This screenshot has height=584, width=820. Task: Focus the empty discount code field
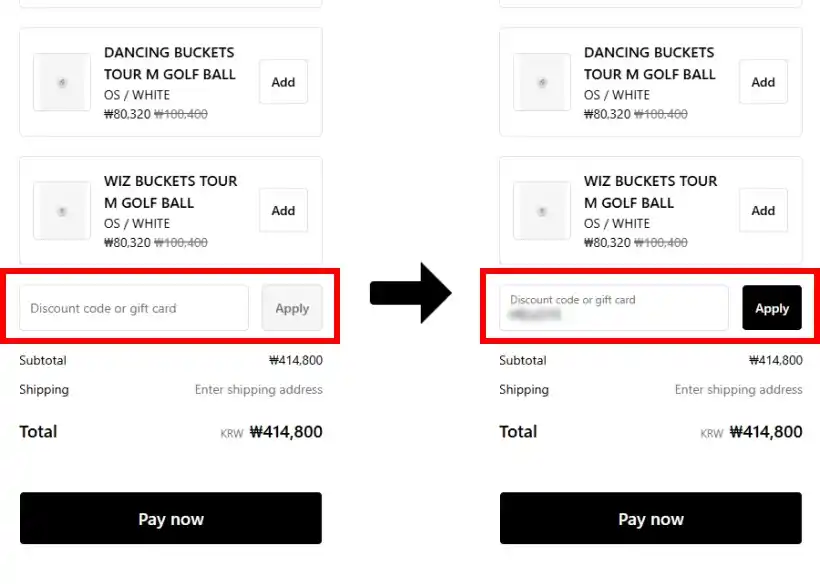click(x=134, y=308)
